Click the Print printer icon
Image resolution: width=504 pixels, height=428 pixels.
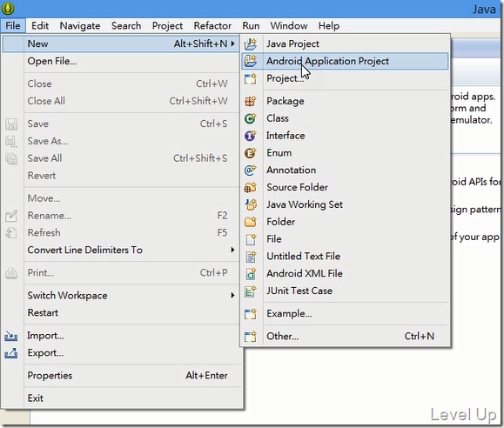(x=11, y=273)
